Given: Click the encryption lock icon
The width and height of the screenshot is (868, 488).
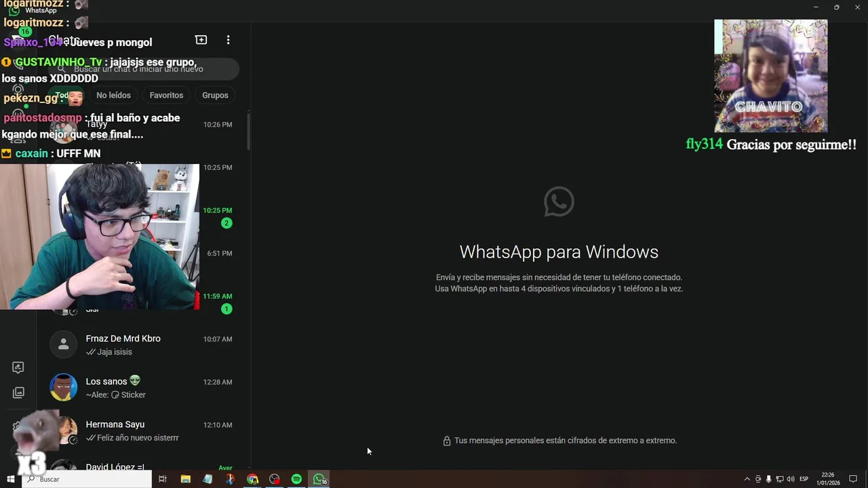Looking at the screenshot, I should (x=447, y=441).
